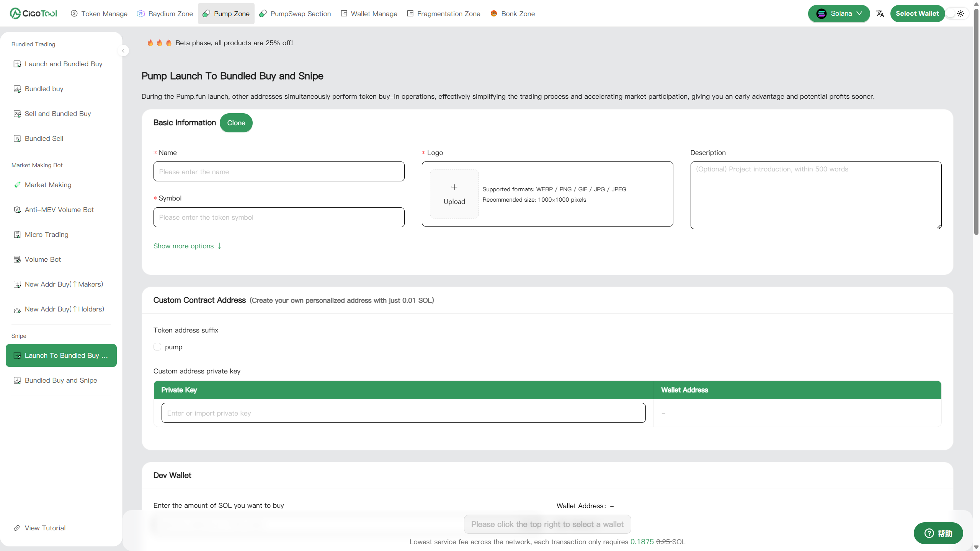Open the Market Making page
This screenshot has width=980, height=551.
pos(61,185)
